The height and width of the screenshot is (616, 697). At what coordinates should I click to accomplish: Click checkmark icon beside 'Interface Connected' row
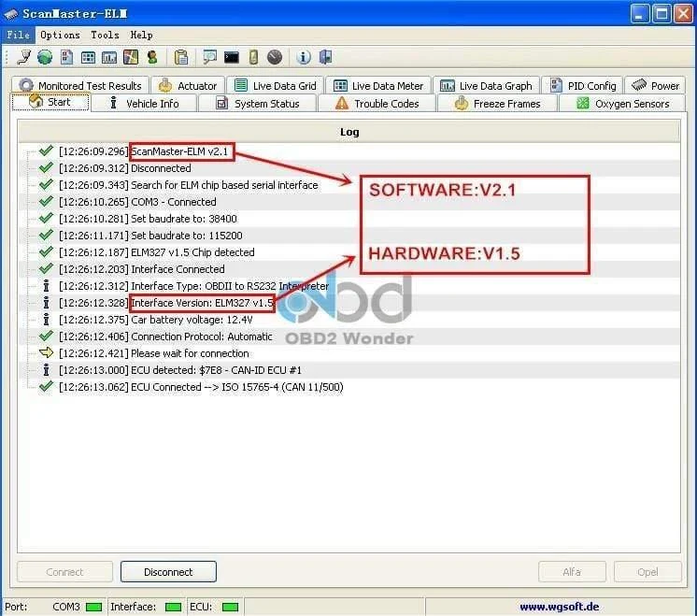46,268
